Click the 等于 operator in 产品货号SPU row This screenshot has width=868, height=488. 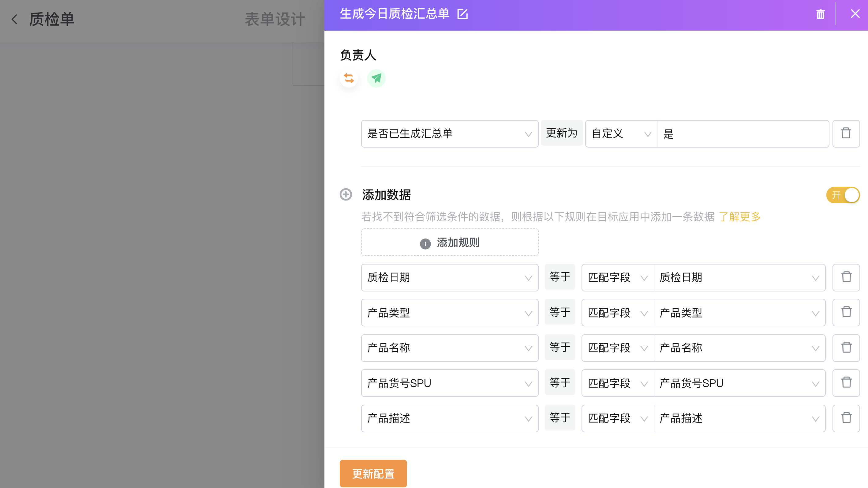click(560, 382)
